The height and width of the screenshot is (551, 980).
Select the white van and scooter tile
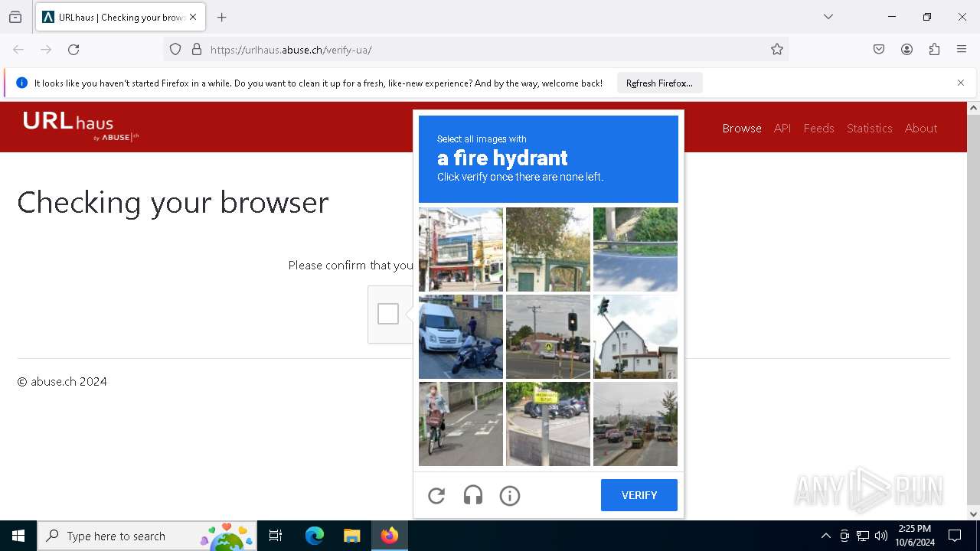(x=461, y=337)
